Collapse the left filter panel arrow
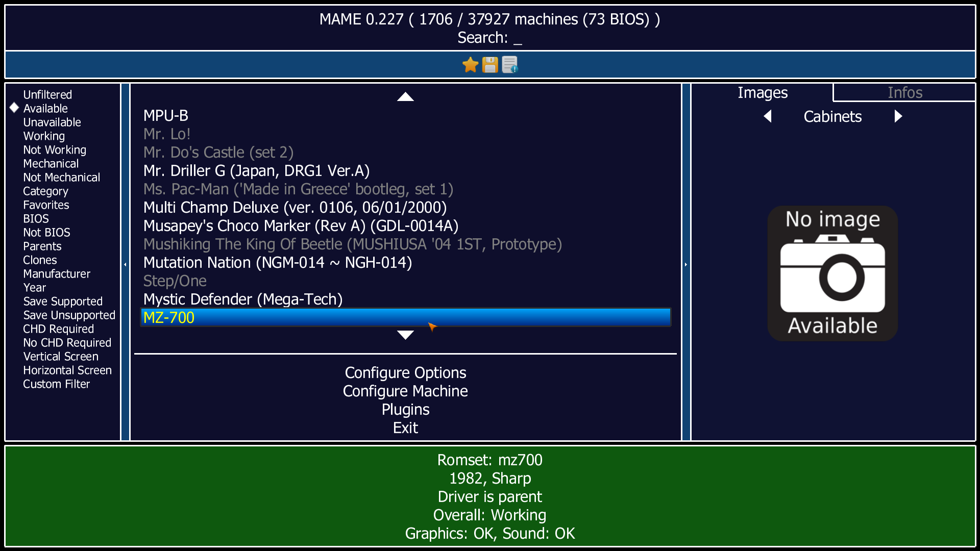Image resolution: width=980 pixels, height=551 pixels. click(x=125, y=264)
